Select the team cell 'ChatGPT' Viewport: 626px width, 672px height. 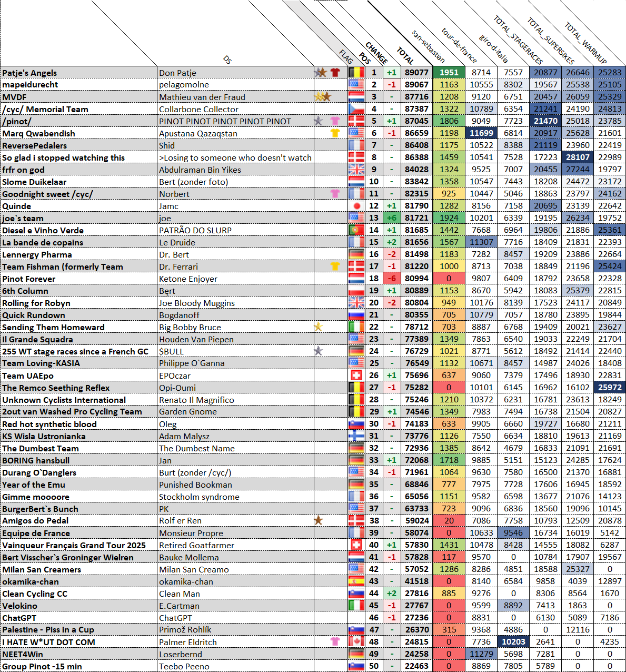(x=79, y=618)
